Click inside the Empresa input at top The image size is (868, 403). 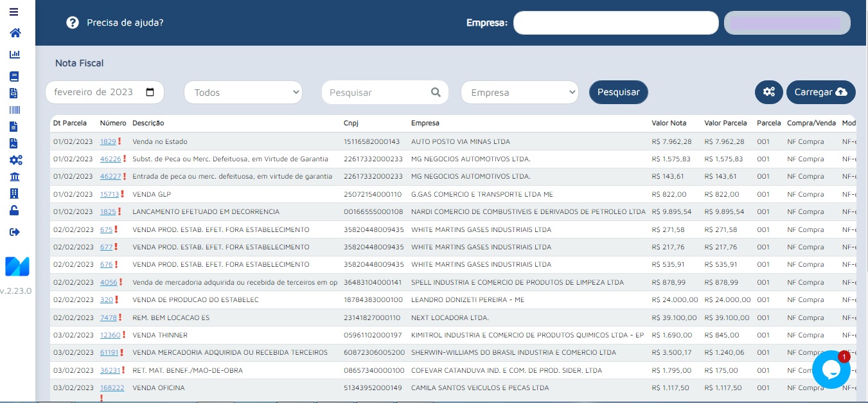tap(615, 22)
